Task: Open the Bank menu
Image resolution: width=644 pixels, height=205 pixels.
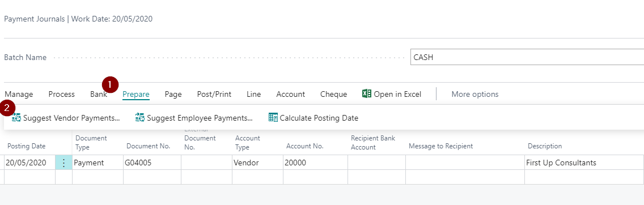Action: [99, 95]
